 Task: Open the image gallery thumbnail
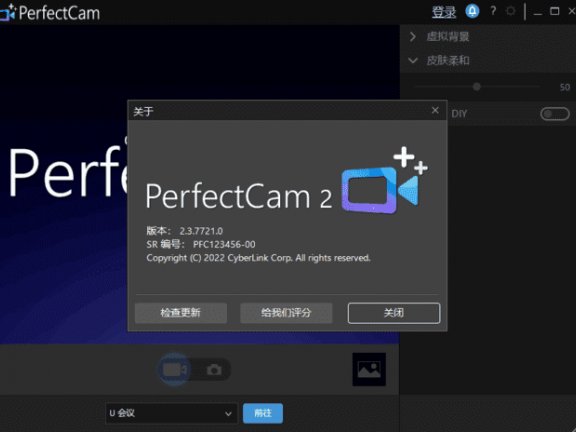pos(369,370)
